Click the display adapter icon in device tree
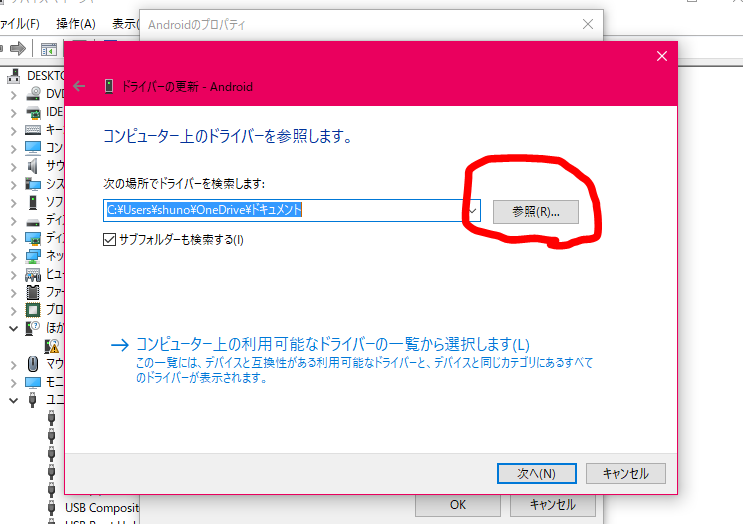The height and width of the screenshot is (524, 743). [x=33, y=238]
